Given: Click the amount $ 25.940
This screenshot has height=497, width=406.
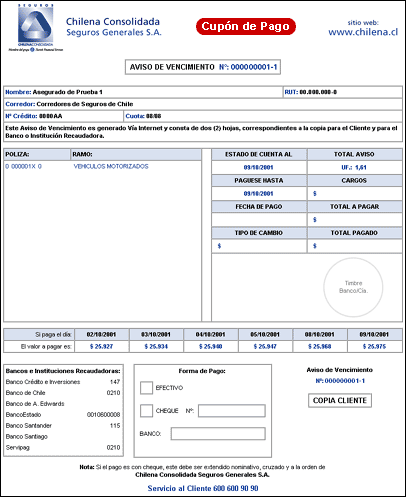Looking at the screenshot, I should point(211,346).
